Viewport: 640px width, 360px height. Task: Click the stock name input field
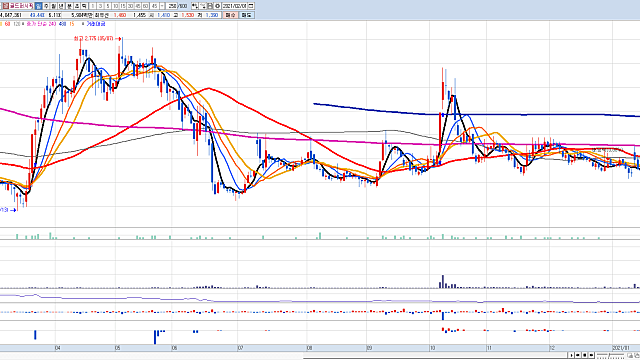(21, 6)
